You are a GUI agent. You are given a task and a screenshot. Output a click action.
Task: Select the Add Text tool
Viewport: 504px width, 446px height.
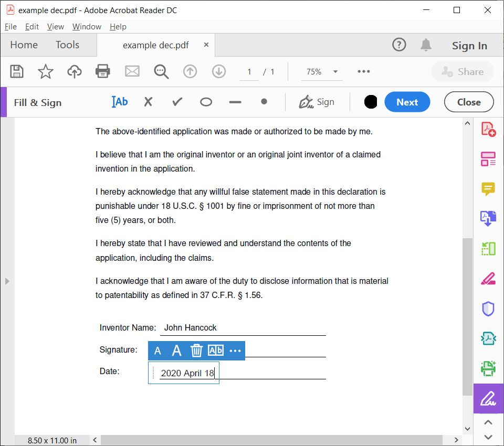click(120, 102)
